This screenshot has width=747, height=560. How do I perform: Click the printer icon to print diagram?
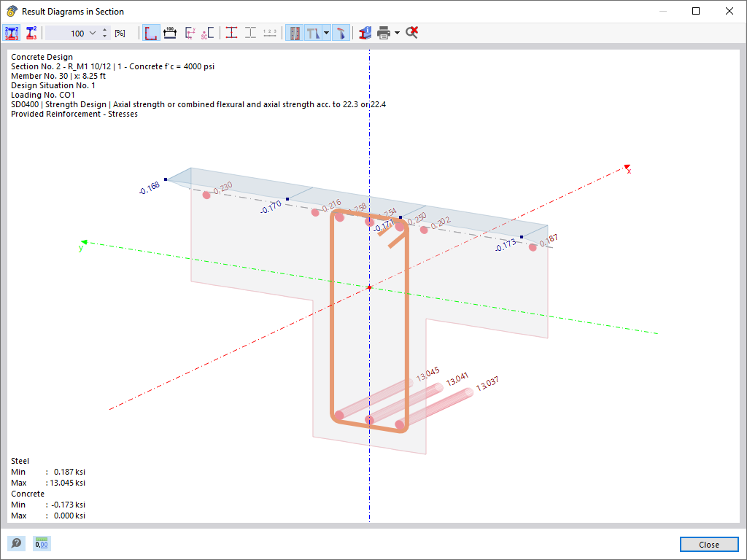click(x=384, y=33)
